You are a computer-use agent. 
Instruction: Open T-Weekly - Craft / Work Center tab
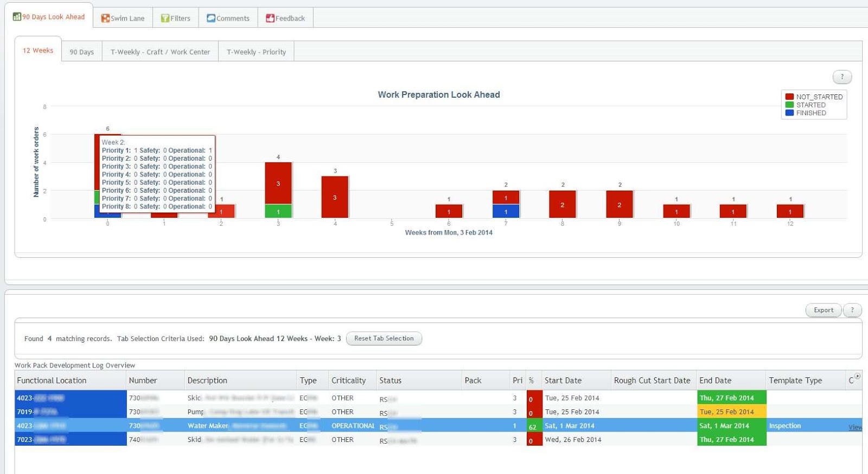click(x=160, y=52)
